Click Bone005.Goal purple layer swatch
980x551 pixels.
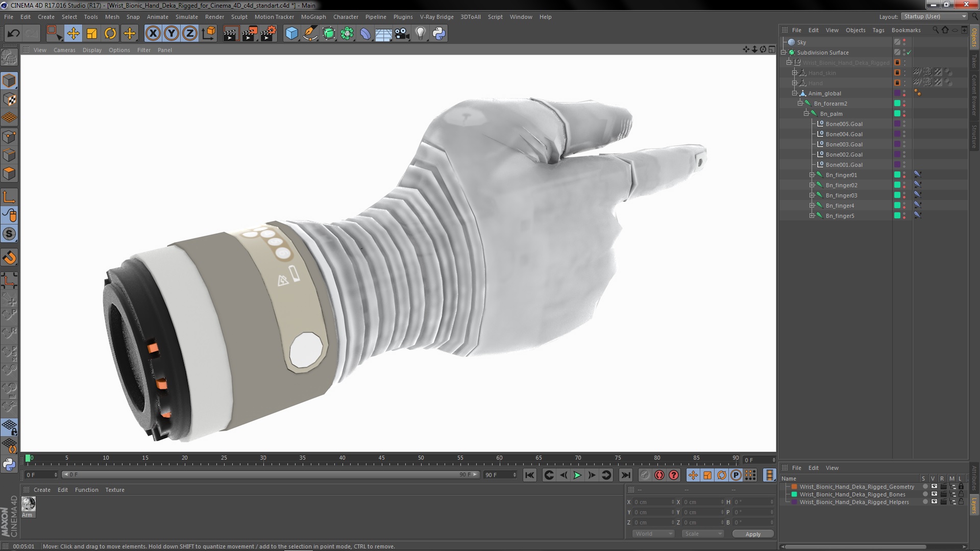(x=897, y=124)
